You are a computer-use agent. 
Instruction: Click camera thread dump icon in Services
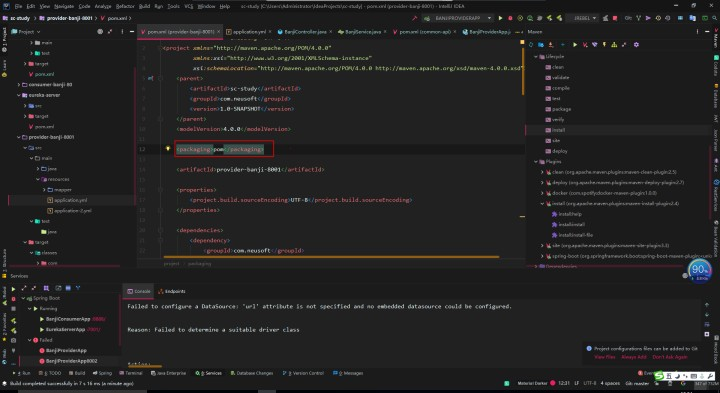13,340
